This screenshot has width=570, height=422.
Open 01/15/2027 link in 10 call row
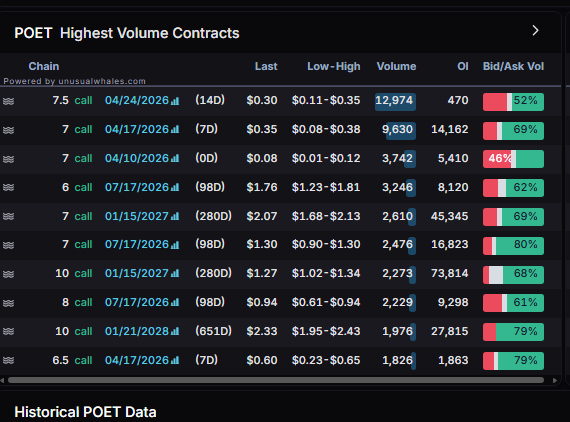[x=137, y=273]
